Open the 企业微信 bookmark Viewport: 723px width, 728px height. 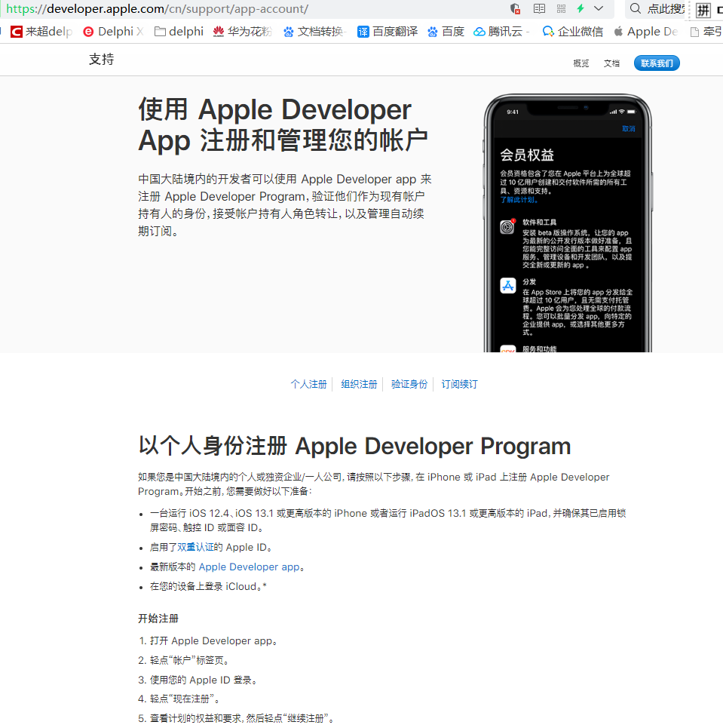coord(573,32)
